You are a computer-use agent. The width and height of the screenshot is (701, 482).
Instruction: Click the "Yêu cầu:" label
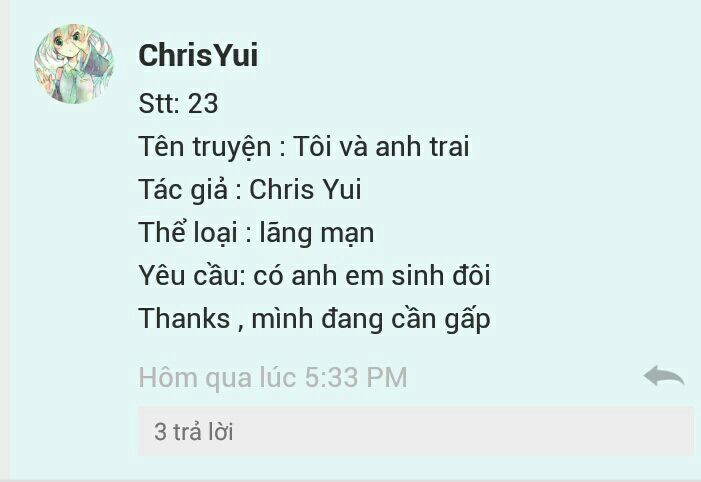point(192,275)
